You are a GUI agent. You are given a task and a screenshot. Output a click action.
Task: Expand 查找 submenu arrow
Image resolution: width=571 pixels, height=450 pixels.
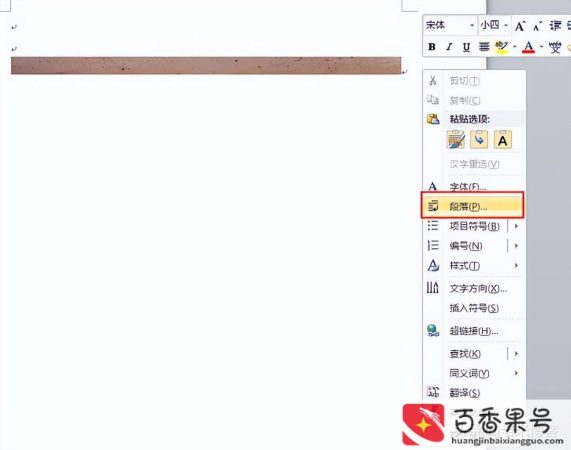tap(516, 354)
